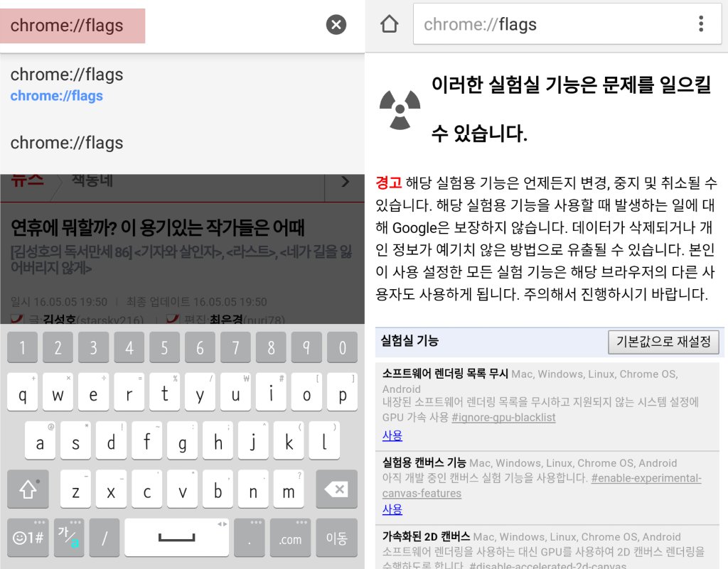Tap the red 경고 warning label
The height and width of the screenshot is (569, 728).
[389, 183]
